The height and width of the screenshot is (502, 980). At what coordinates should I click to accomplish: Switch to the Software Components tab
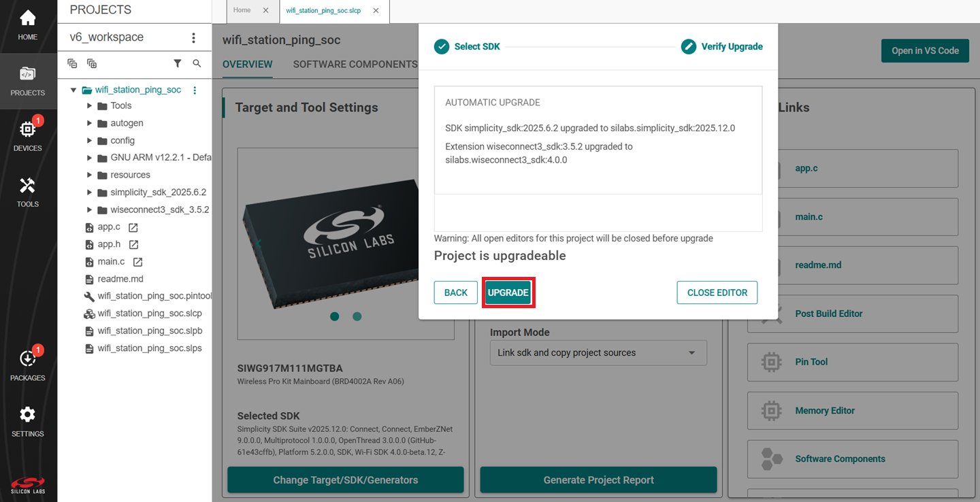pos(355,65)
